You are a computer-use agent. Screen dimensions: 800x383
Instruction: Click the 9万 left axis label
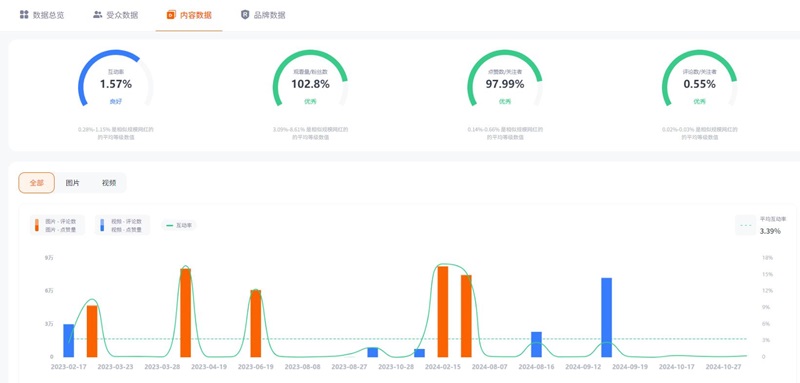pyautogui.click(x=49, y=258)
